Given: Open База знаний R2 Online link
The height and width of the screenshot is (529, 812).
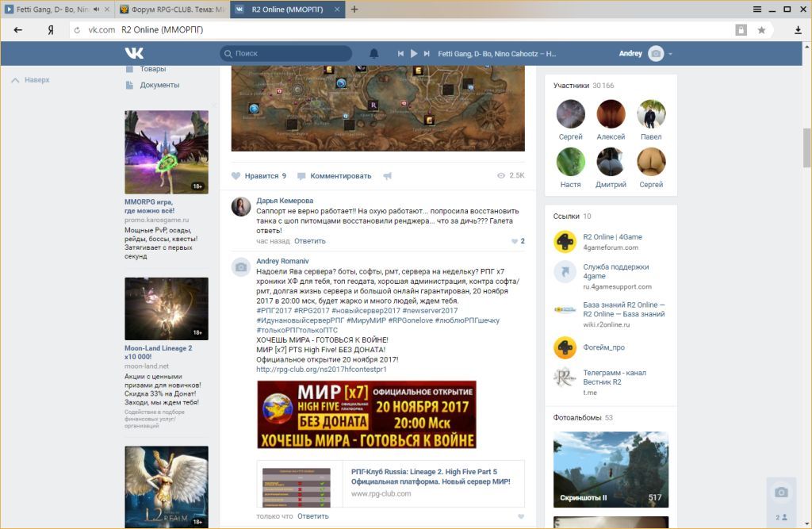Looking at the screenshot, I should pyautogui.click(x=624, y=309).
